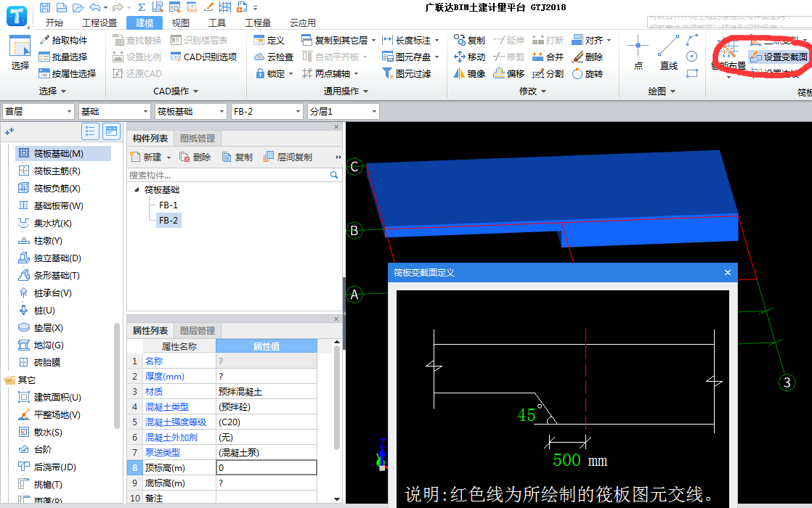Click the 两点辅轴 two-point auxiliary axis tool

tap(326, 73)
